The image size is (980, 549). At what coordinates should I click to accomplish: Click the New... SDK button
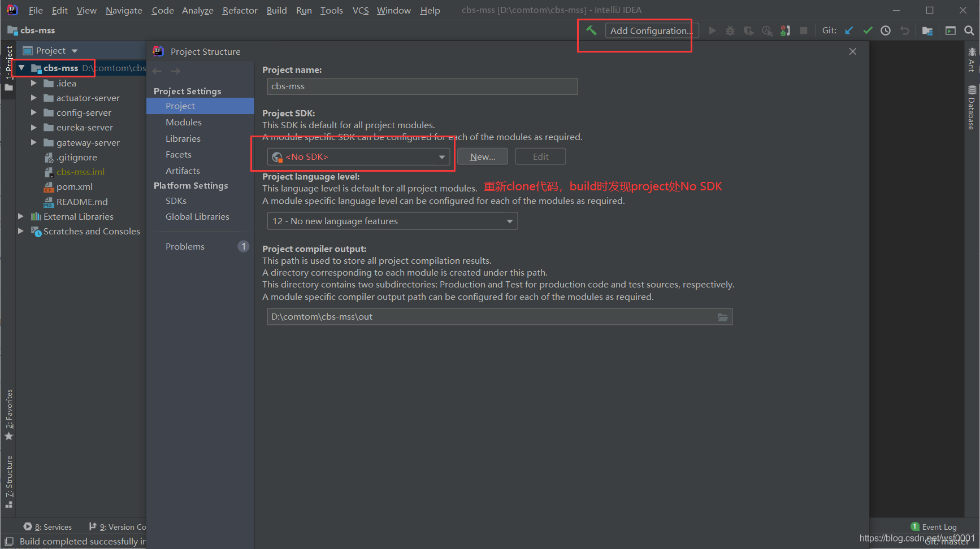483,156
